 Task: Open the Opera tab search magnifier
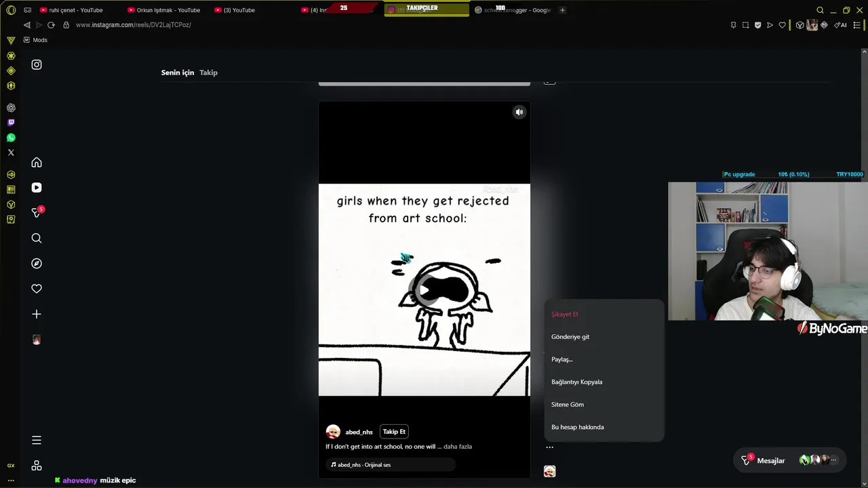820,10
